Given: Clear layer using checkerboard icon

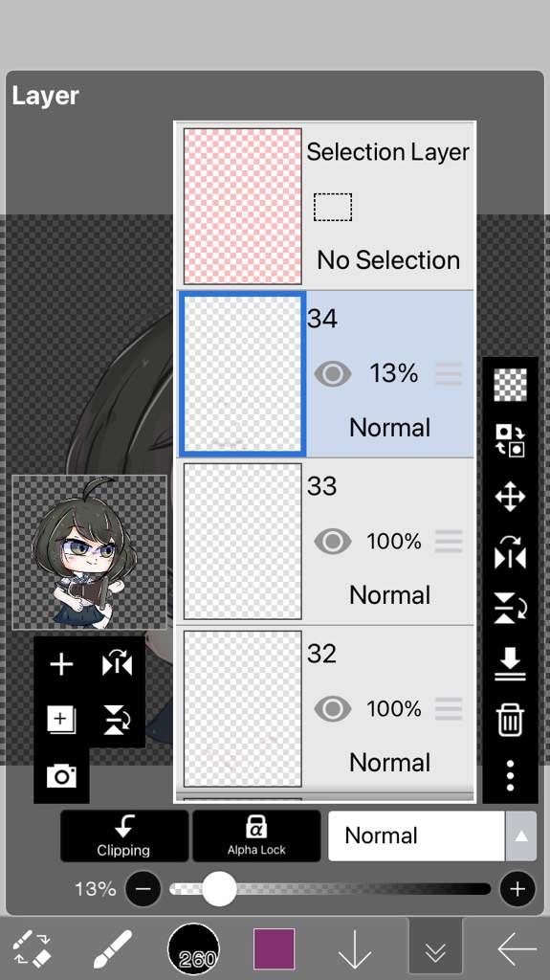Looking at the screenshot, I should (510, 385).
